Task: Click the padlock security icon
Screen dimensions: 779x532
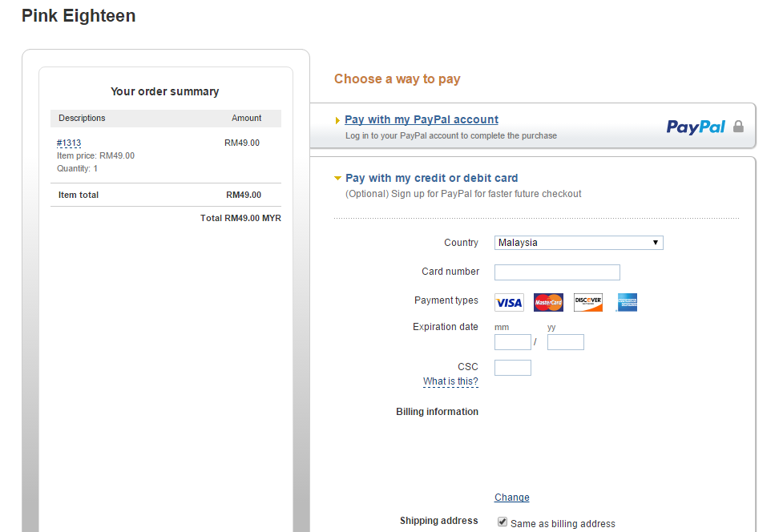Action: click(739, 126)
